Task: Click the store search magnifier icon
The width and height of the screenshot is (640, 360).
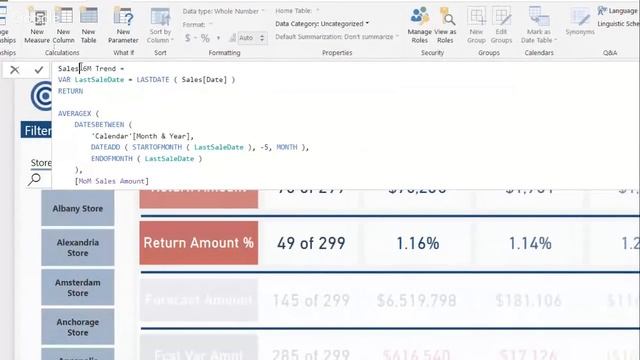Action: [34, 179]
